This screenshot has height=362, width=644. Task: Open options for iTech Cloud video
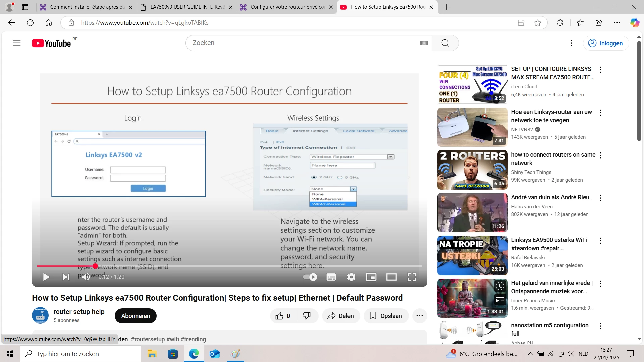pos(601,70)
